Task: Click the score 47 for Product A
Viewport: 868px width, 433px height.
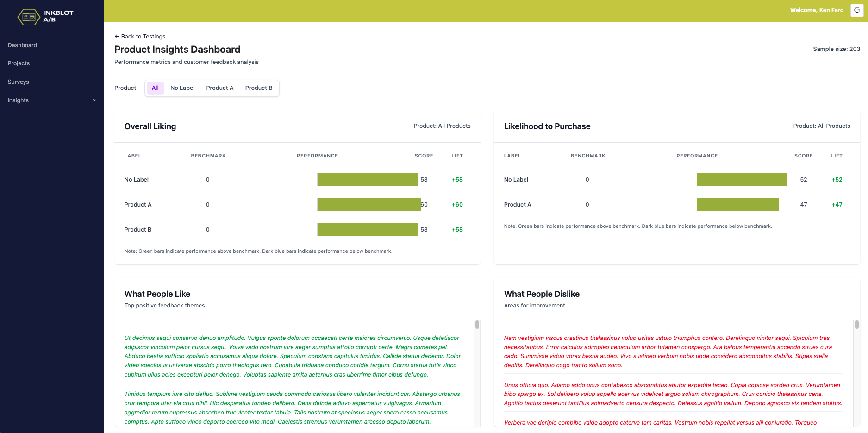Action: pyautogui.click(x=803, y=205)
